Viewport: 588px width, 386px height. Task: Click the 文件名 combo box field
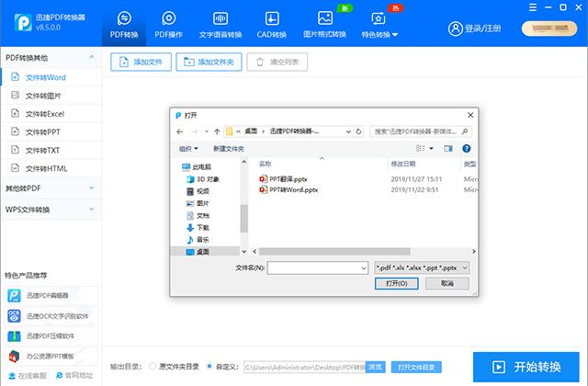[x=317, y=267]
